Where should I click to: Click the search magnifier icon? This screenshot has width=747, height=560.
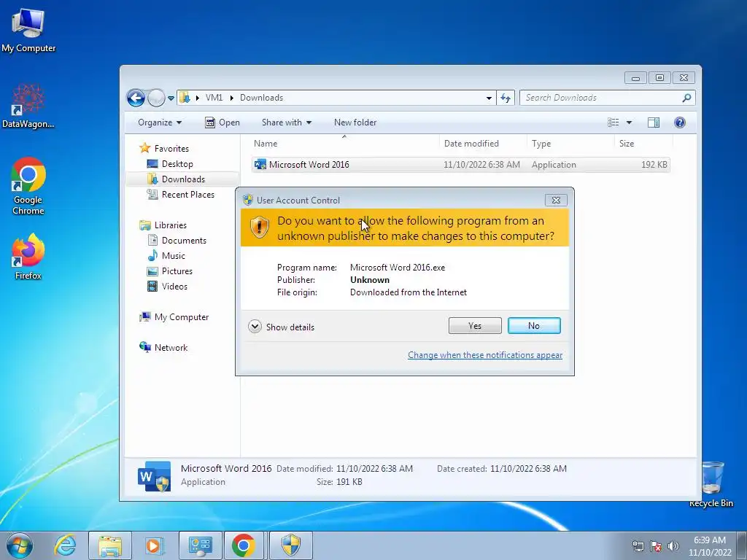686,98
